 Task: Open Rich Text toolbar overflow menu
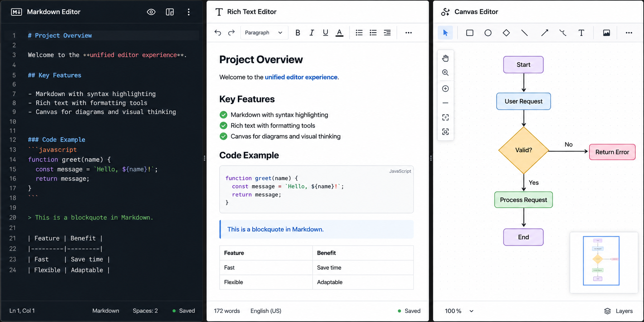(408, 33)
